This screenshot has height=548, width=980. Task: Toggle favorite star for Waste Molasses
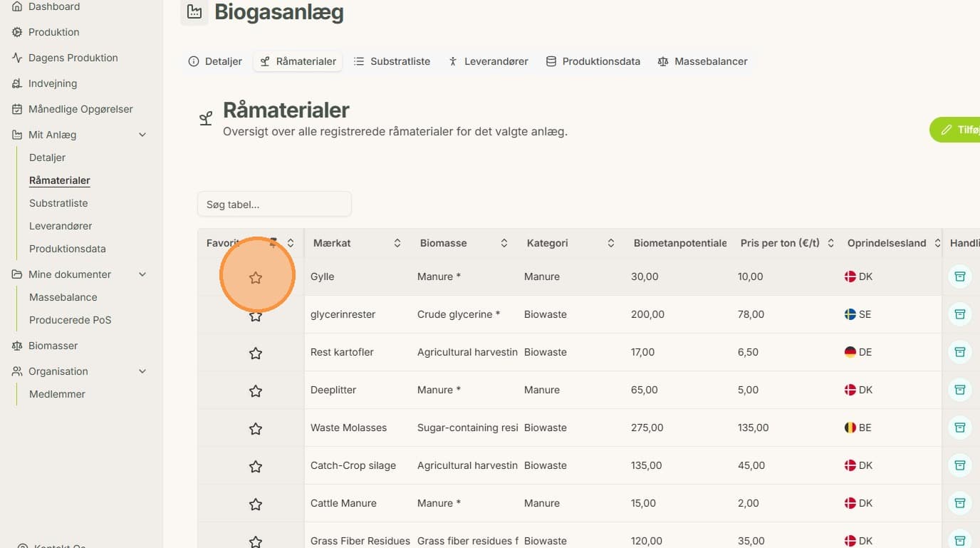click(x=256, y=428)
